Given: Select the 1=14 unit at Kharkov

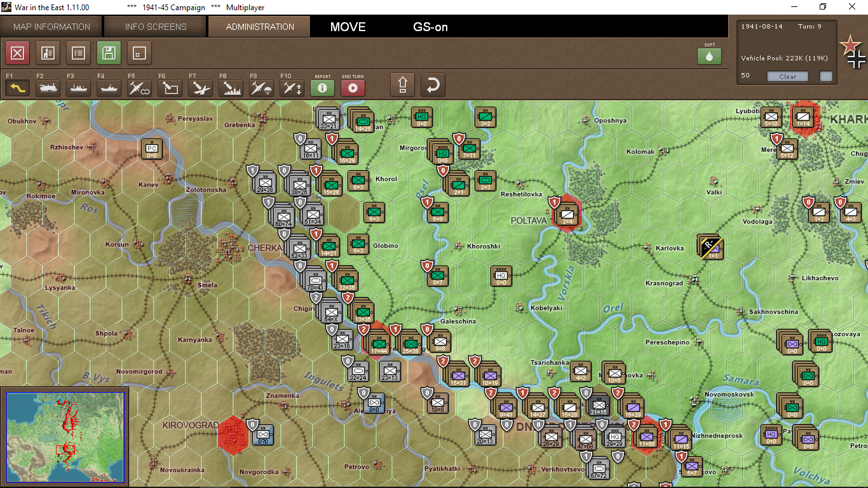Looking at the screenshot, I should coord(803,118).
